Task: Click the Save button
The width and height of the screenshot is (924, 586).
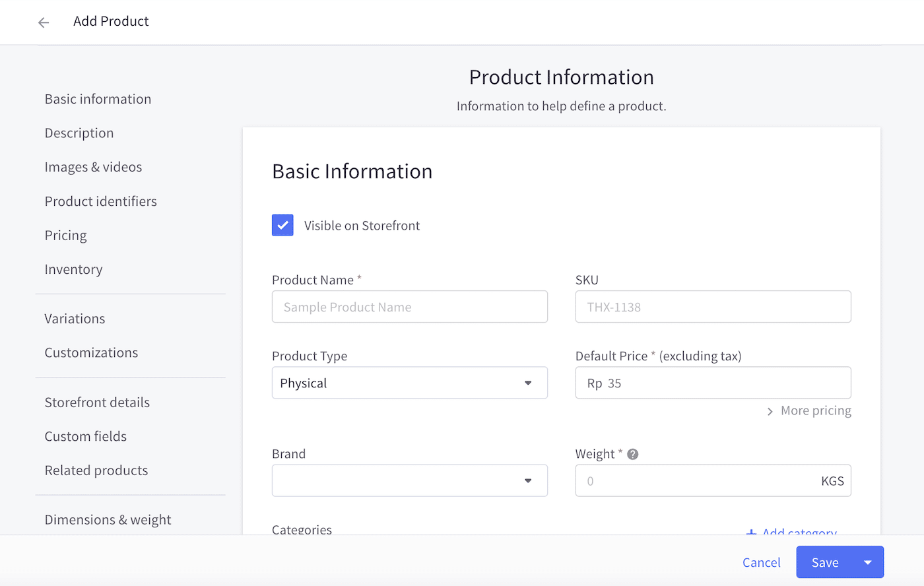Action: (824, 562)
